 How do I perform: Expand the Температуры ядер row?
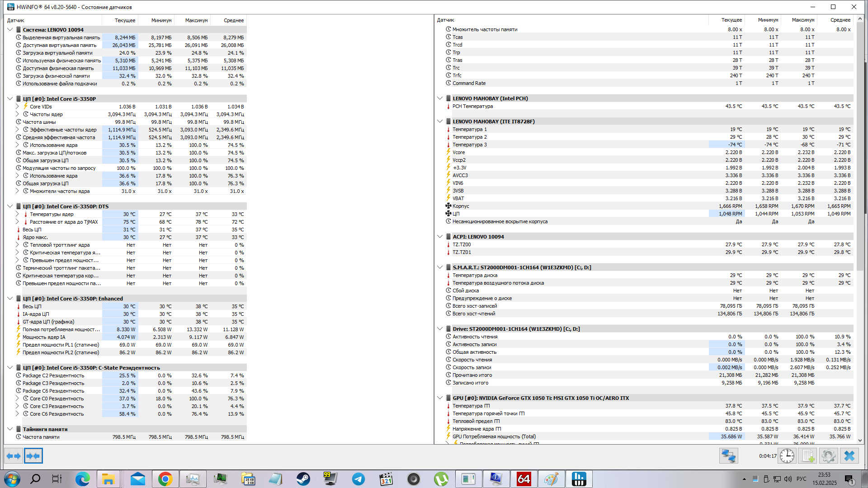coord(17,214)
